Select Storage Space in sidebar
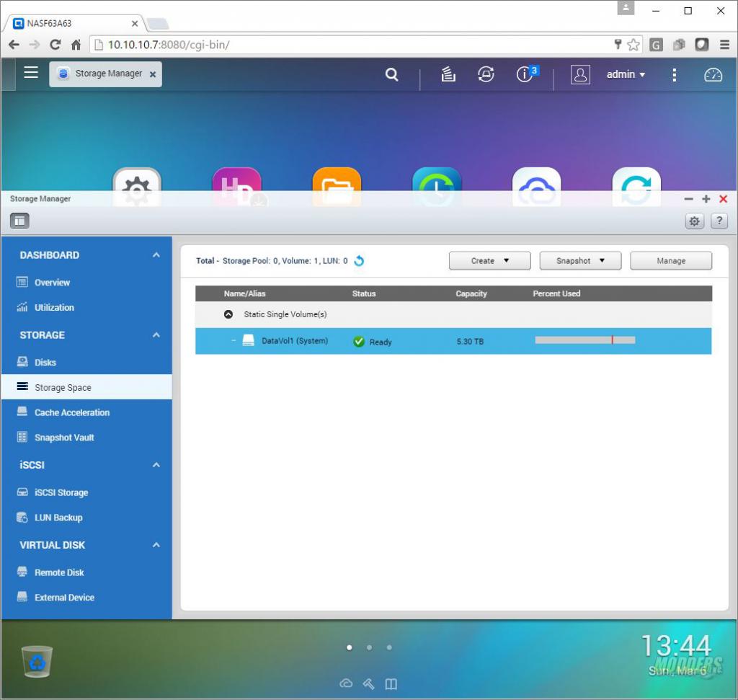Image resolution: width=738 pixels, height=700 pixels. 86,387
